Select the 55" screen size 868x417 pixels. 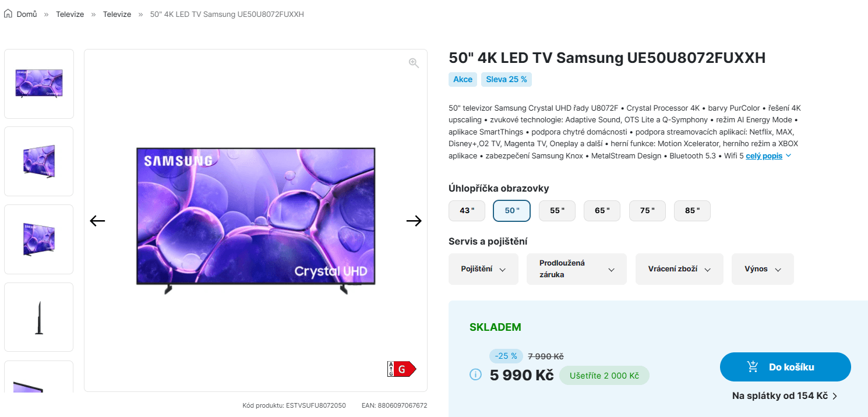557,210
